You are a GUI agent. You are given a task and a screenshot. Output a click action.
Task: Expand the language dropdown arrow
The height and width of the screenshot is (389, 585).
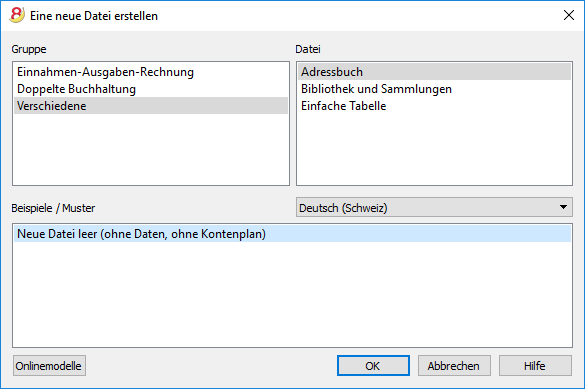click(x=563, y=207)
